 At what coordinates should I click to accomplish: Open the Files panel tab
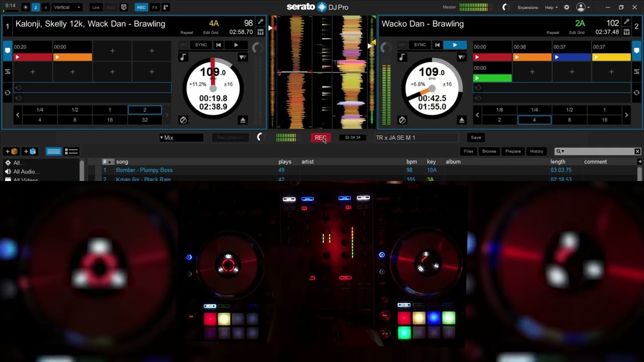click(x=468, y=151)
